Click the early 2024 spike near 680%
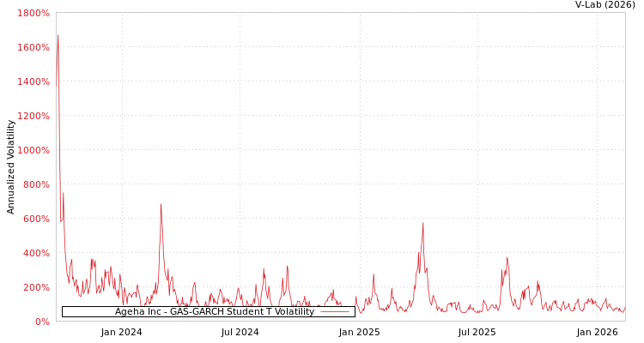Viewport: 644px width, 343px height. (x=161, y=204)
